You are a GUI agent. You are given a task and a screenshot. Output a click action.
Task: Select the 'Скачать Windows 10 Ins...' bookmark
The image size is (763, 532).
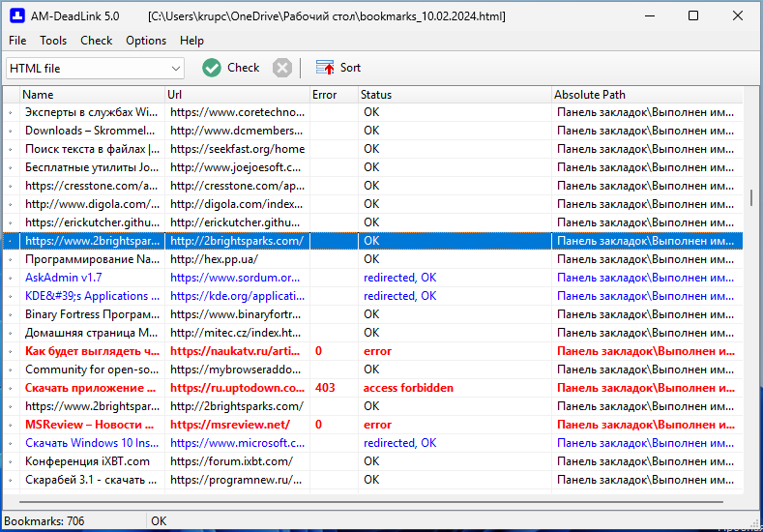click(92, 443)
